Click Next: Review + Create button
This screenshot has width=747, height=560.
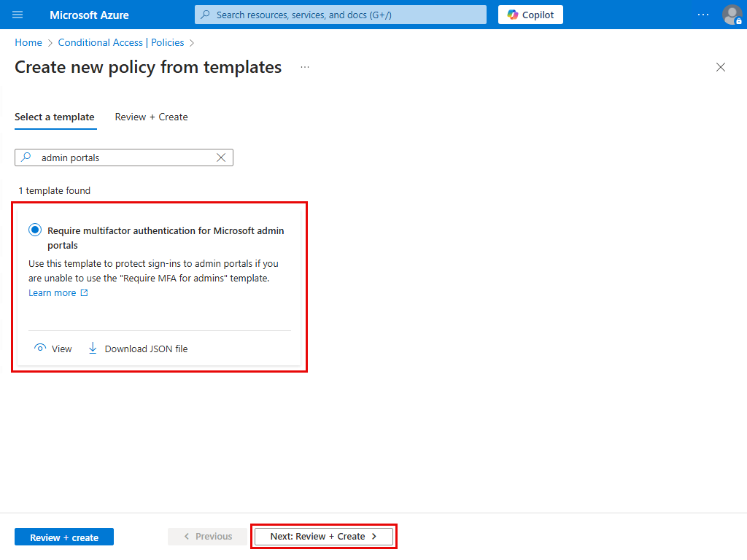tap(323, 537)
